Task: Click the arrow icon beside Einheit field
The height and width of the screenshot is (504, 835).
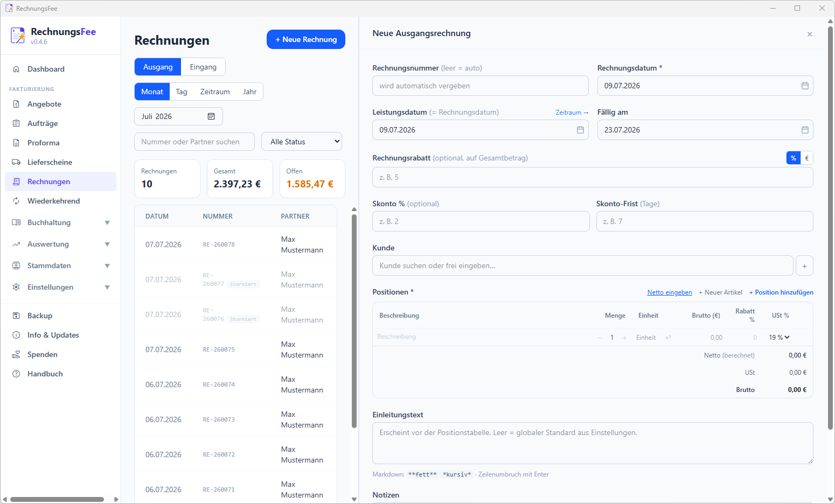Action: coord(668,338)
